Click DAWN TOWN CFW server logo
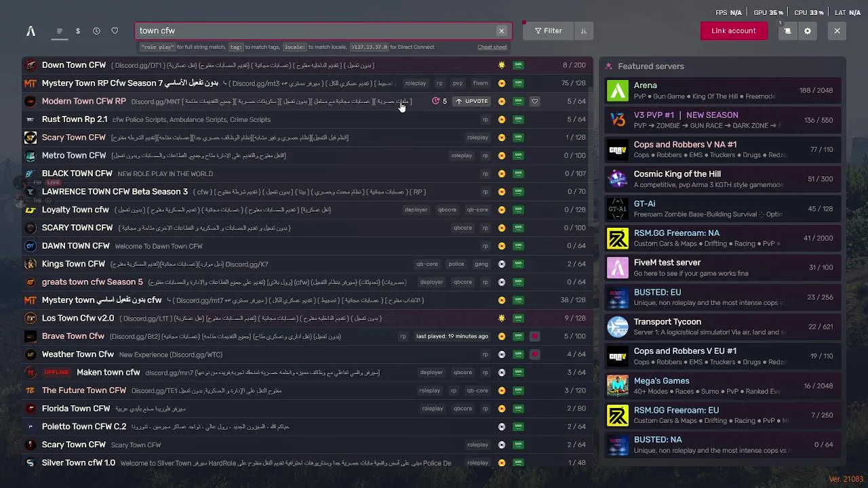Viewport: 868px width, 488px height. coord(30,246)
